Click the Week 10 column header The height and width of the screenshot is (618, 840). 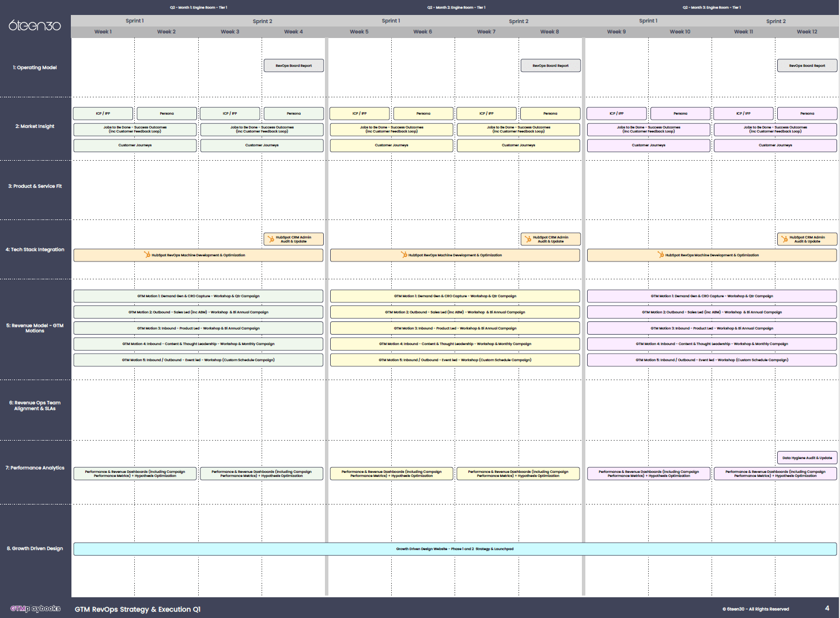[x=680, y=32]
